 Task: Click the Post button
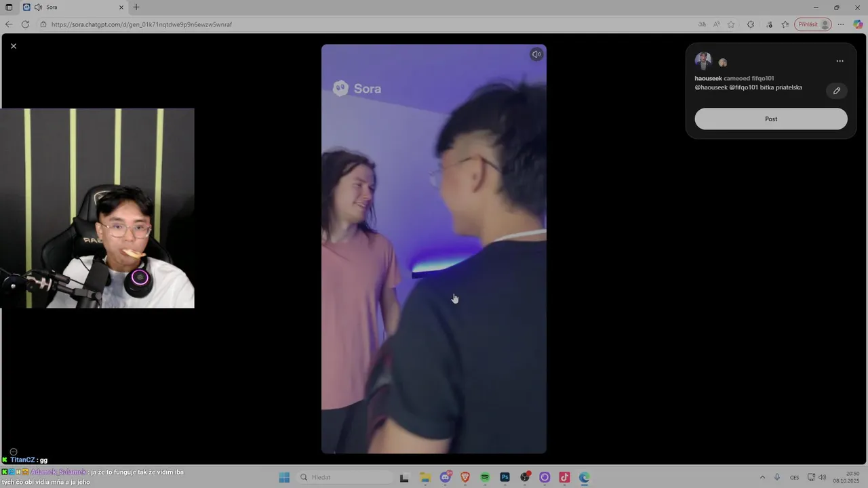tap(771, 119)
